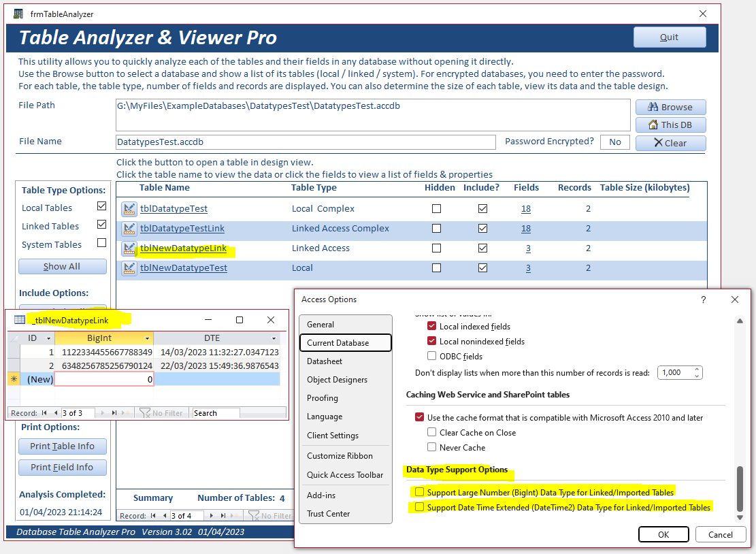Click the scroll up arrow in Access Options
Screen dimensions: 756x554
point(740,321)
